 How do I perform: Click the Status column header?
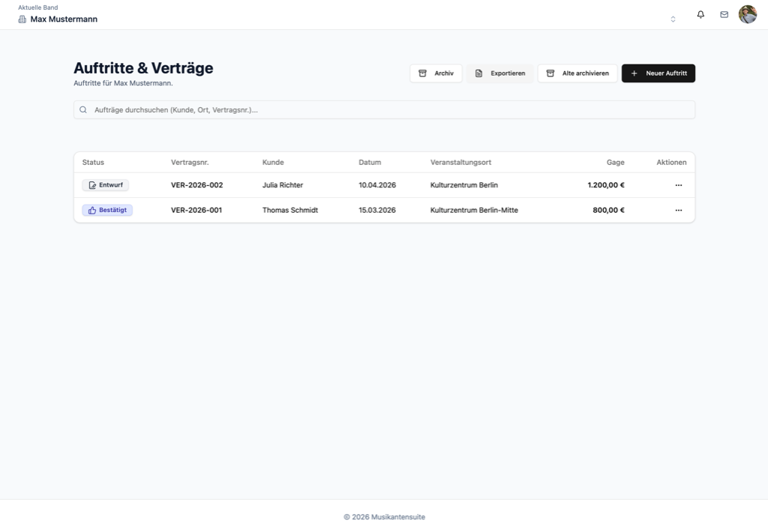coord(93,162)
